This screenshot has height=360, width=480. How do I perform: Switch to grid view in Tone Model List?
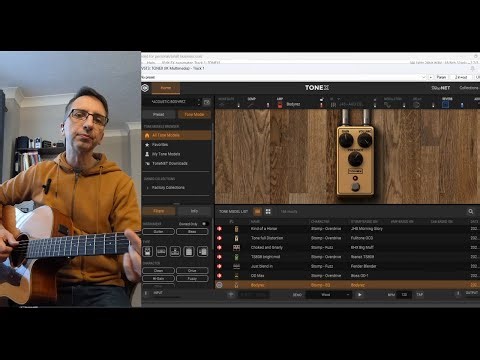pos(268,211)
